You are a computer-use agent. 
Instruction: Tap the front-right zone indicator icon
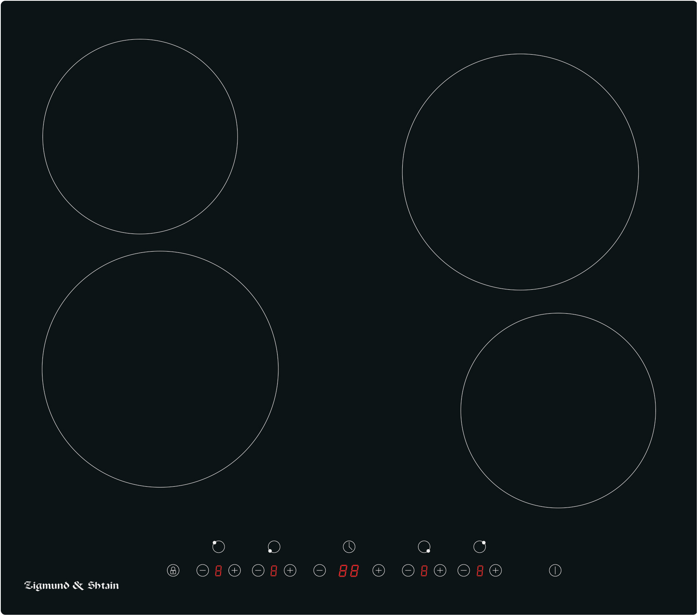(424, 547)
